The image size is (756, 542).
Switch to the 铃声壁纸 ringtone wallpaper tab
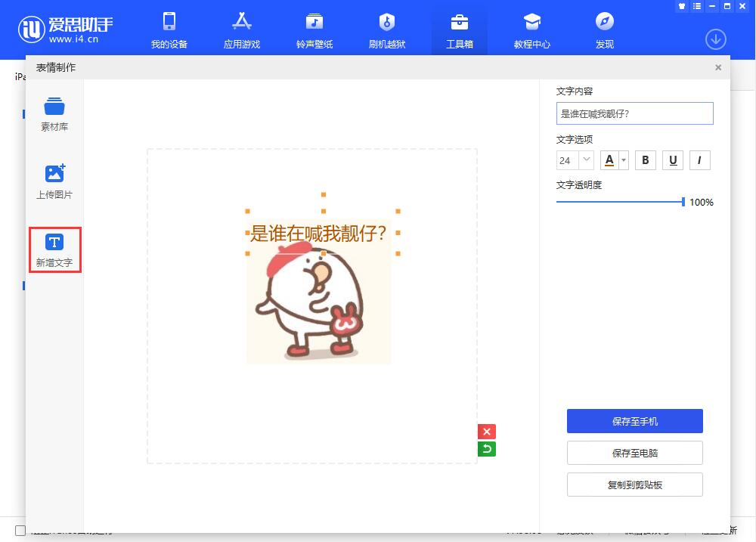point(314,29)
